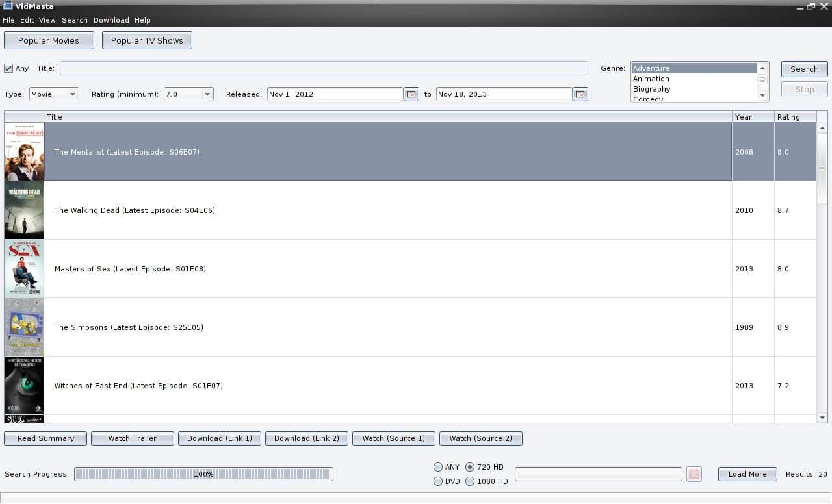
Task: Open the Type dropdown showing Movie
Action: [x=54, y=94]
